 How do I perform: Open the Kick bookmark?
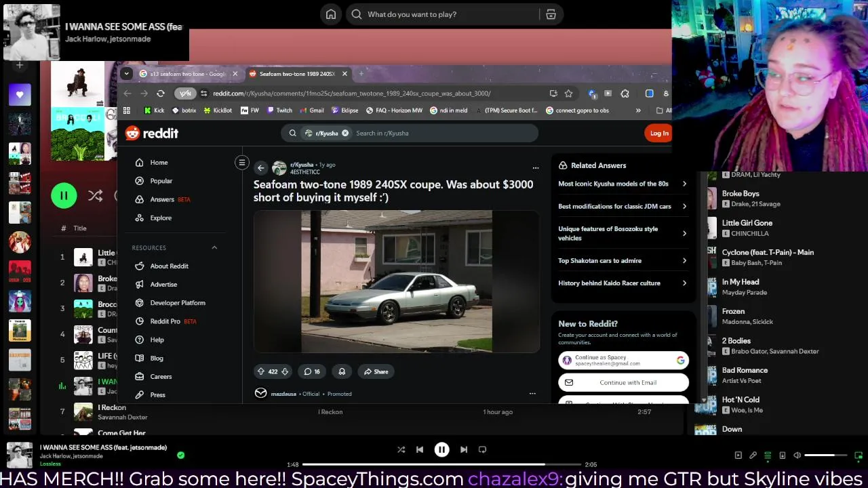click(x=154, y=110)
